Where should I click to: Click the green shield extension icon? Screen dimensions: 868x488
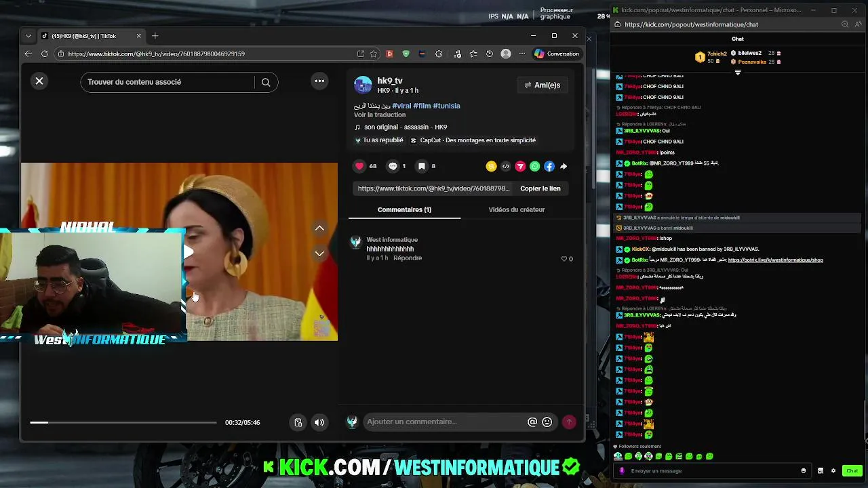click(x=406, y=54)
